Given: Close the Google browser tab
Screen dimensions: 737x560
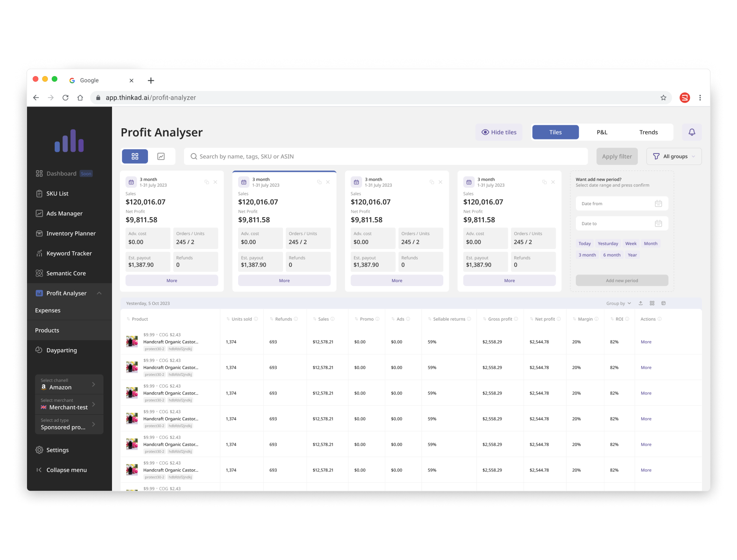Looking at the screenshot, I should click(x=131, y=80).
